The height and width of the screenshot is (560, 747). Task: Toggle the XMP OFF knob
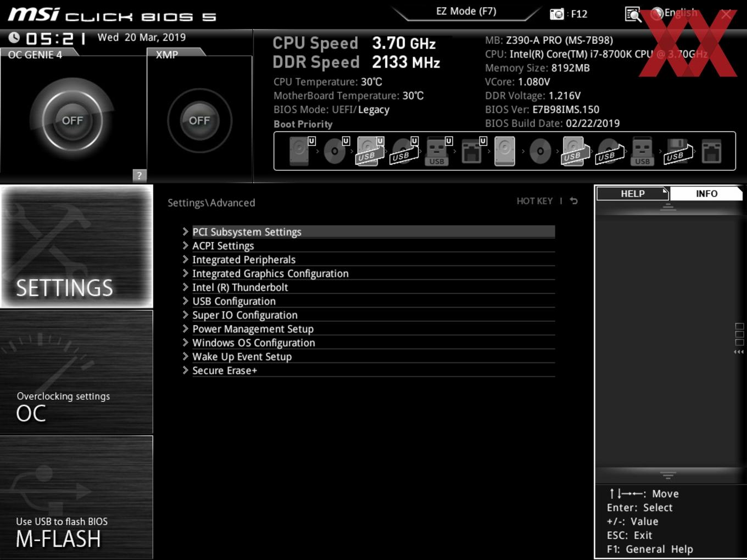pos(199,120)
